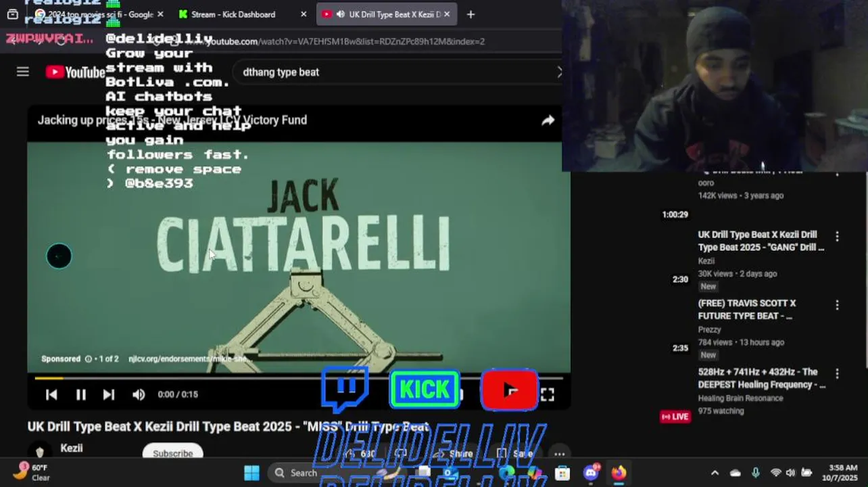The image size is (868, 487).
Task: Open the 60°F Clear weather widget
Action: tap(31, 472)
